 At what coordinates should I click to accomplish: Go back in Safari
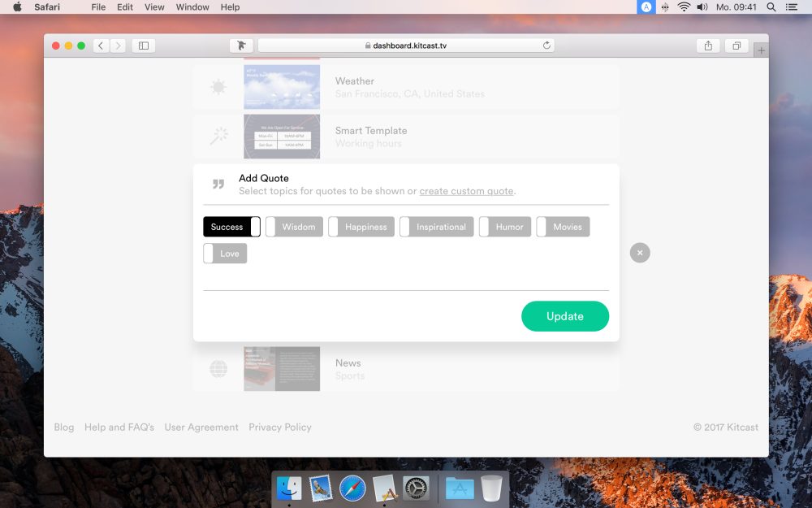(x=101, y=46)
